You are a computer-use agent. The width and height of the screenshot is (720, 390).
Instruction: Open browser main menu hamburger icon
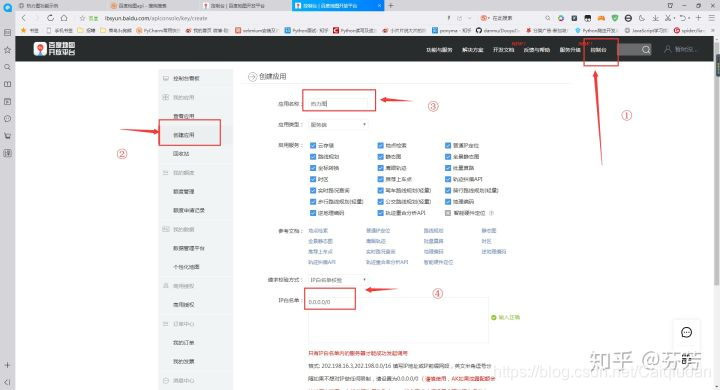(x=711, y=18)
